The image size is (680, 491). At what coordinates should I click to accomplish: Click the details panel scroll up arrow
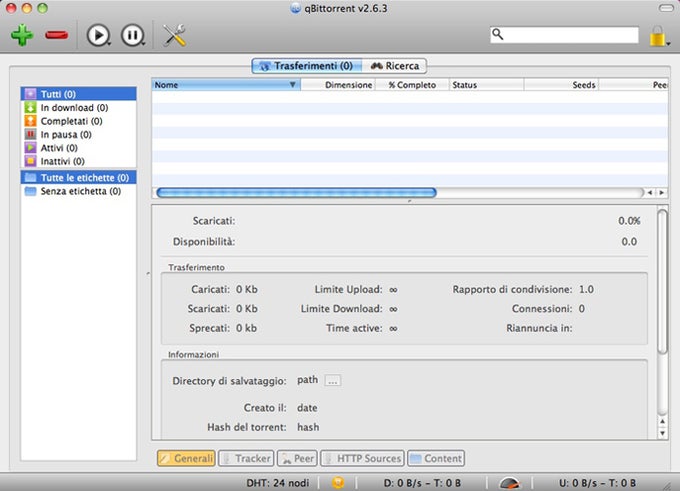point(662,421)
